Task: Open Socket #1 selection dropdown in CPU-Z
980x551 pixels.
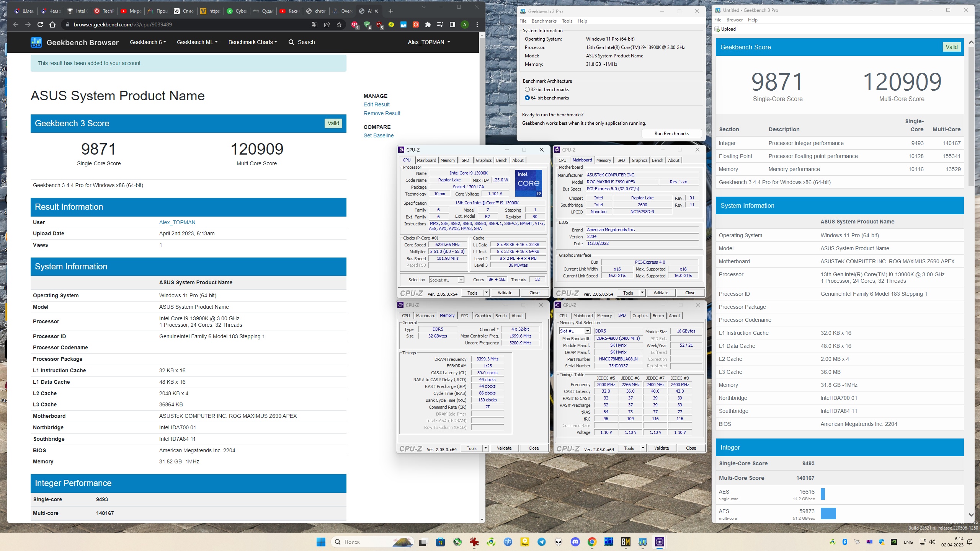Action: click(447, 280)
